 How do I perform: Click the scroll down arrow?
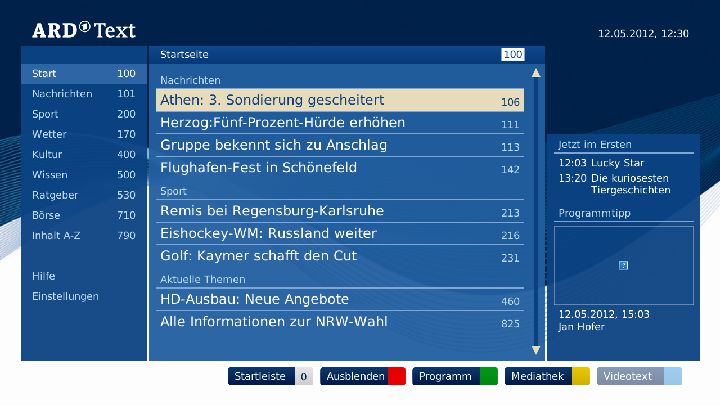click(536, 350)
